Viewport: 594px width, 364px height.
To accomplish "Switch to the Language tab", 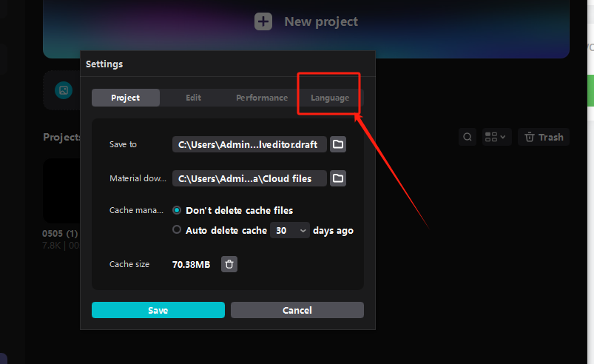I will (330, 98).
